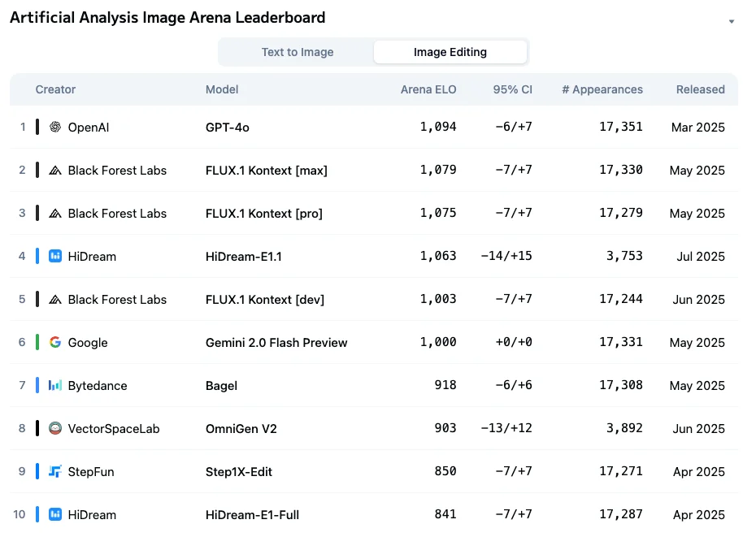
Task: Click the OpenAI logo icon
Action: click(55, 127)
